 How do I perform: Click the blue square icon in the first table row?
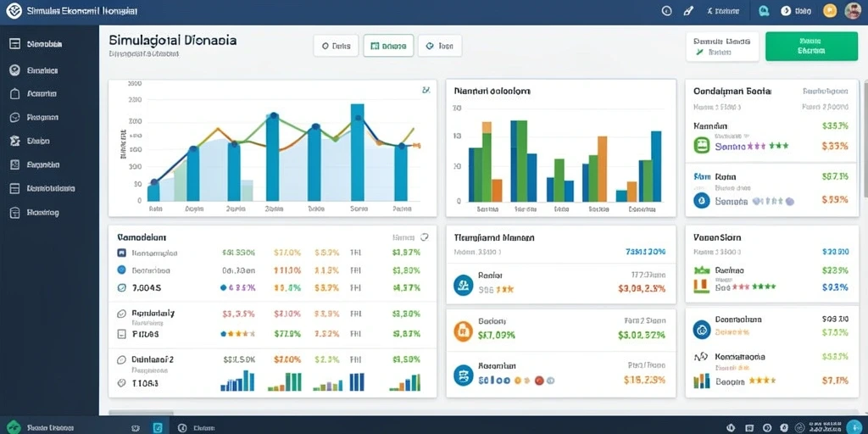pyautogui.click(x=122, y=253)
